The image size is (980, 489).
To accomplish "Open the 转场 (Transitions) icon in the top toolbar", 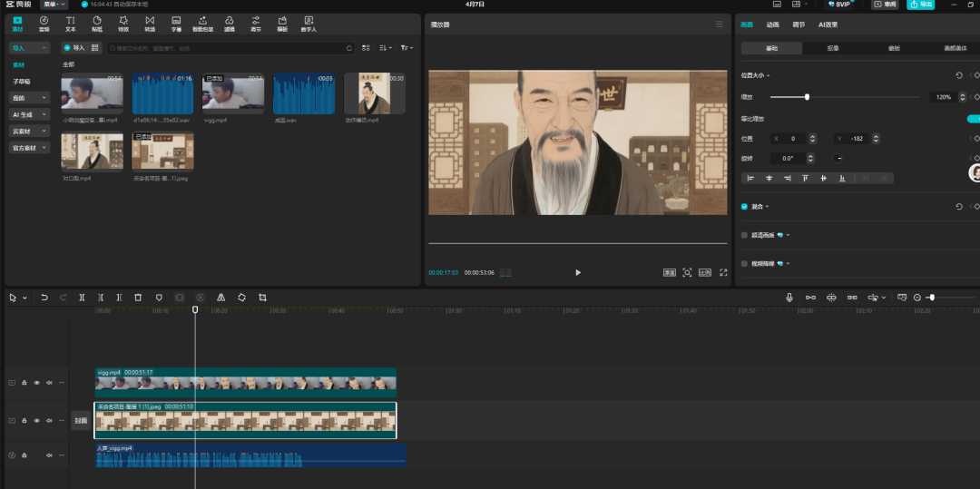I will tap(150, 23).
